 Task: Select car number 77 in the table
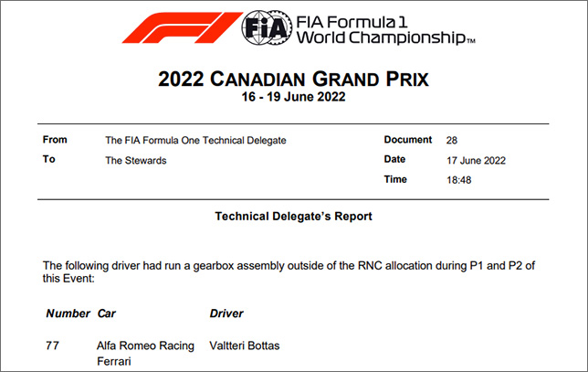(53, 345)
